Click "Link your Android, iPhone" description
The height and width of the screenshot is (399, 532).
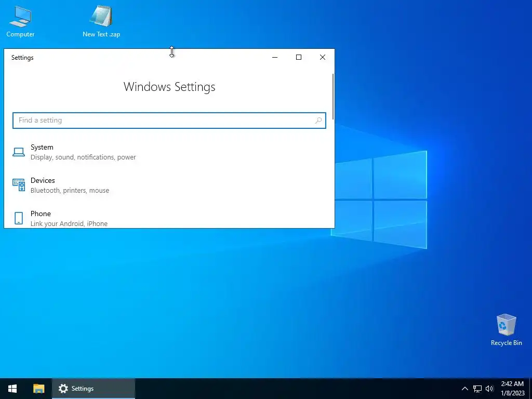69,223
